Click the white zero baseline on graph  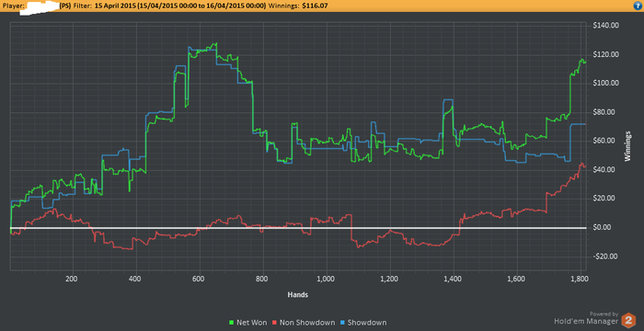coord(298,228)
